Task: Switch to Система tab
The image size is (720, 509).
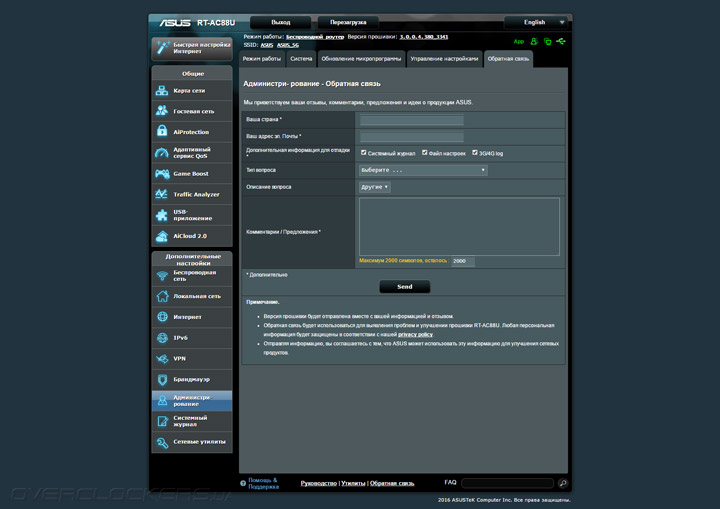Action: (x=301, y=59)
